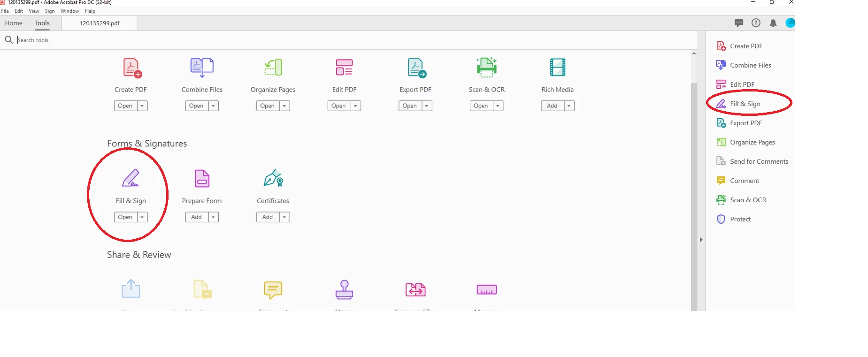Click Add button under Prepare Form
Image resolution: width=868 pixels, height=357 pixels.
[197, 217]
